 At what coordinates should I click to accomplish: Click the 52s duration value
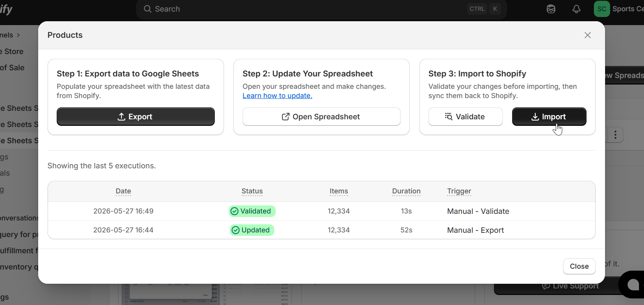click(406, 230)
